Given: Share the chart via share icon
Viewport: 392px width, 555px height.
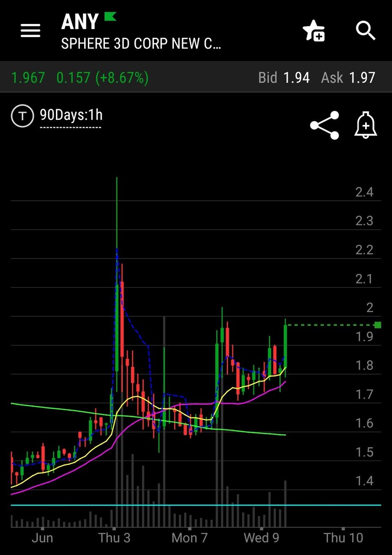Looking at the screenshot, I should coord(325,125).
